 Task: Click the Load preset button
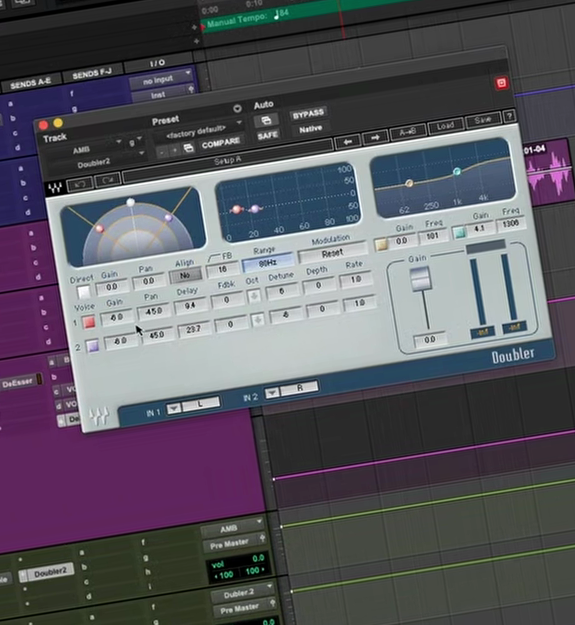(445, 126)
